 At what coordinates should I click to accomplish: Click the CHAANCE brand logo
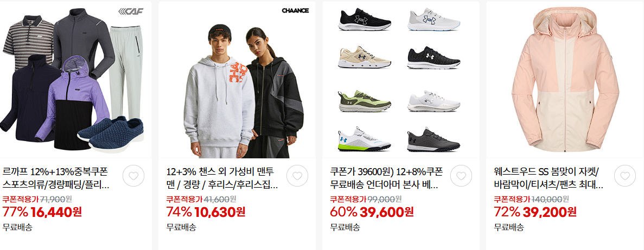point(295,11)
